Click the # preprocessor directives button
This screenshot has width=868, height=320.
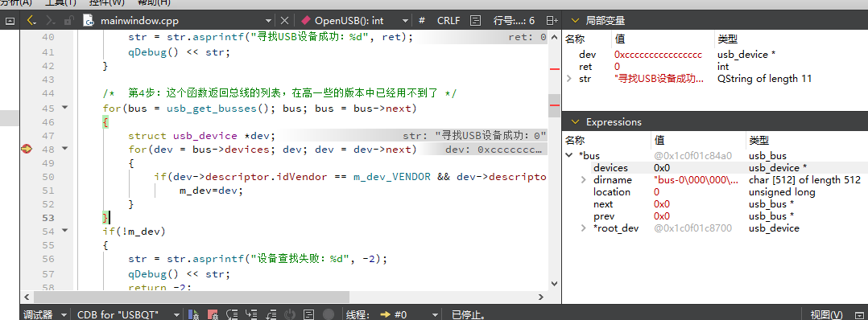tap(423, 21)
